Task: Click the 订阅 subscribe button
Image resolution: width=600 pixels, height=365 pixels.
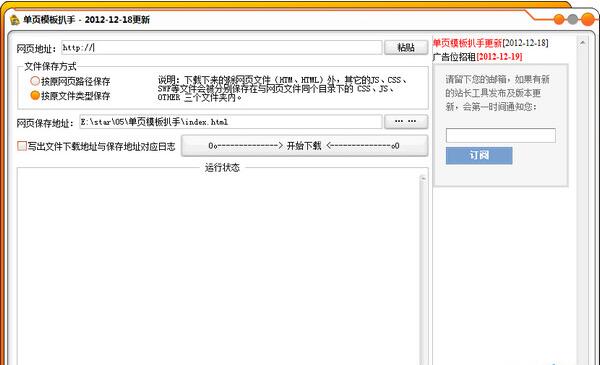Action: (479, 155)
